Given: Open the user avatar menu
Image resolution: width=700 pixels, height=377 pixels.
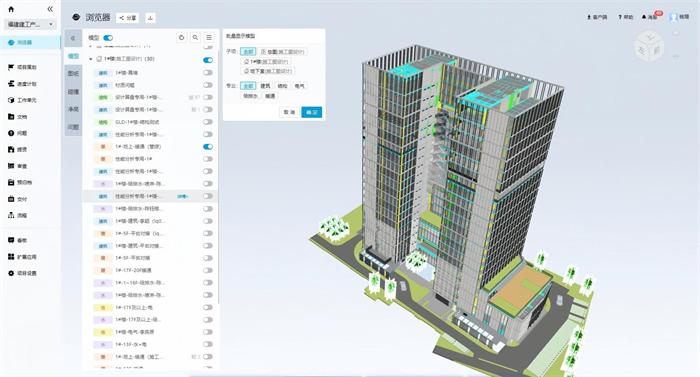Looking at the screenshot, I should [x=679, y=17].
